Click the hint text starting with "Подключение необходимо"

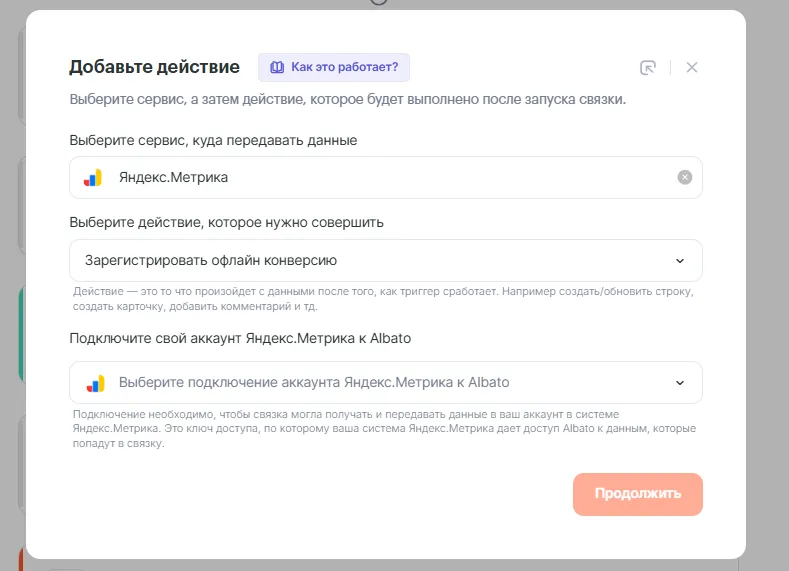(x=383, y=428)
